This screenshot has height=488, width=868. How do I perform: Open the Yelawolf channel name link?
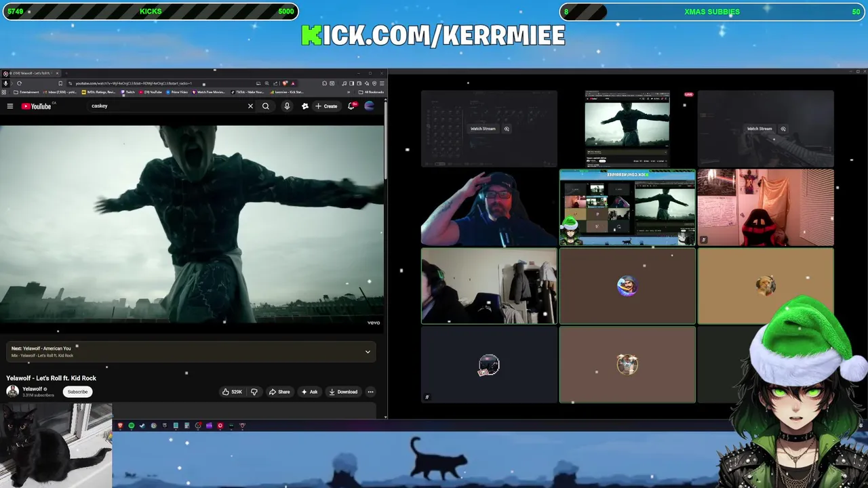pos(33,389)
